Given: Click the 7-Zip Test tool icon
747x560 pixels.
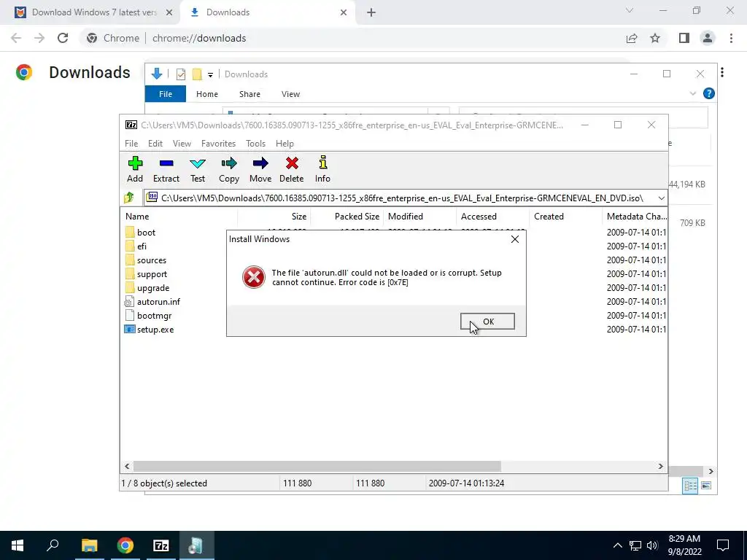Looking at the screenshot, I should pos(198,163).
